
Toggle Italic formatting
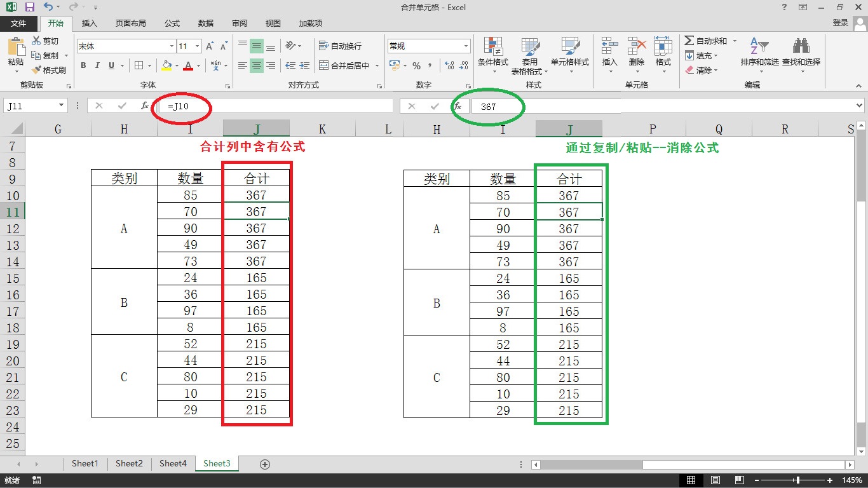[97, 65]
